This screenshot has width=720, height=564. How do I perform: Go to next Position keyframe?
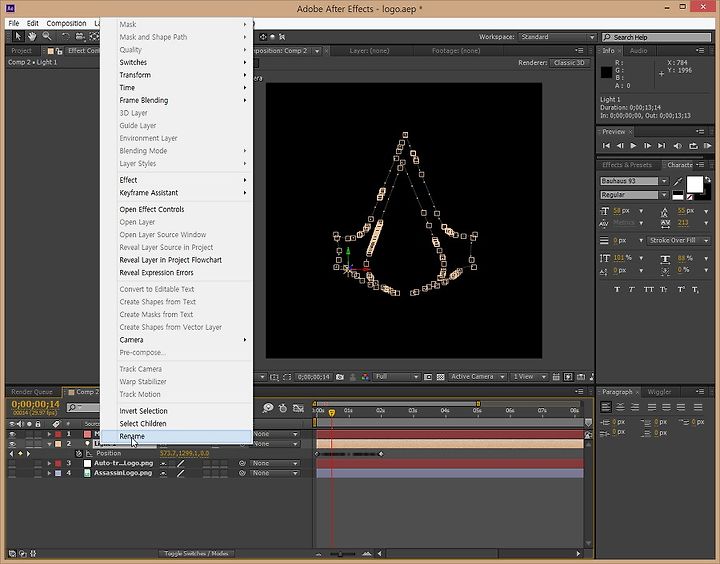(28, 453)
